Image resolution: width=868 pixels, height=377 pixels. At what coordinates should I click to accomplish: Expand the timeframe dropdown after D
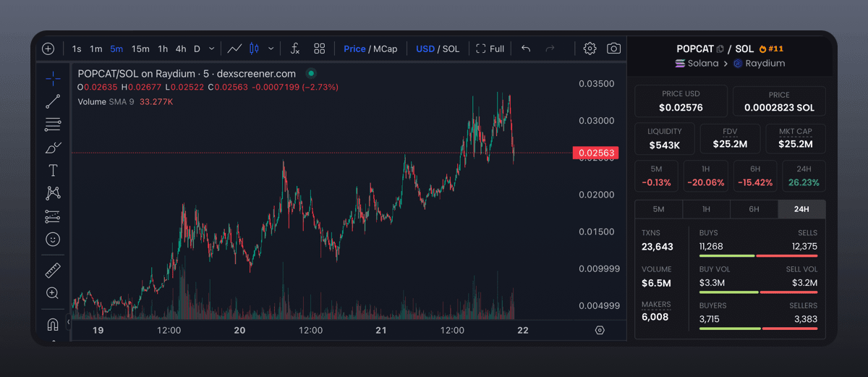point(211,48)
